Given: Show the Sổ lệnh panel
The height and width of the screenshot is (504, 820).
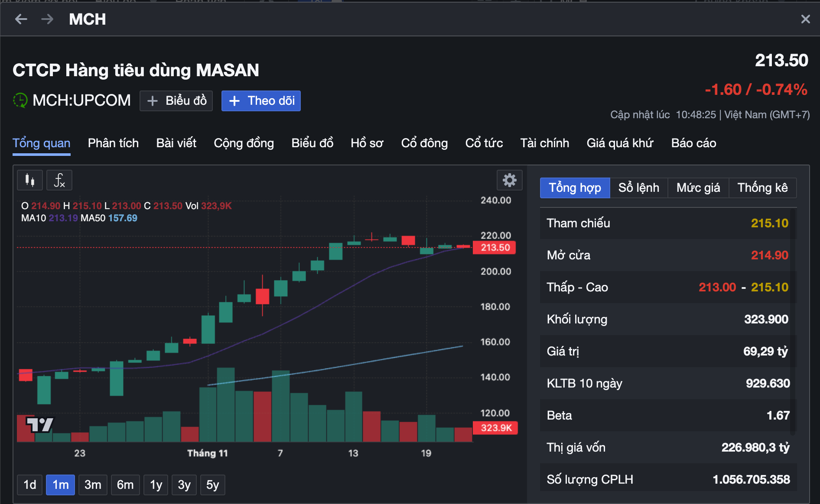Looking at the screenshot, I should [x=638, y=187].
